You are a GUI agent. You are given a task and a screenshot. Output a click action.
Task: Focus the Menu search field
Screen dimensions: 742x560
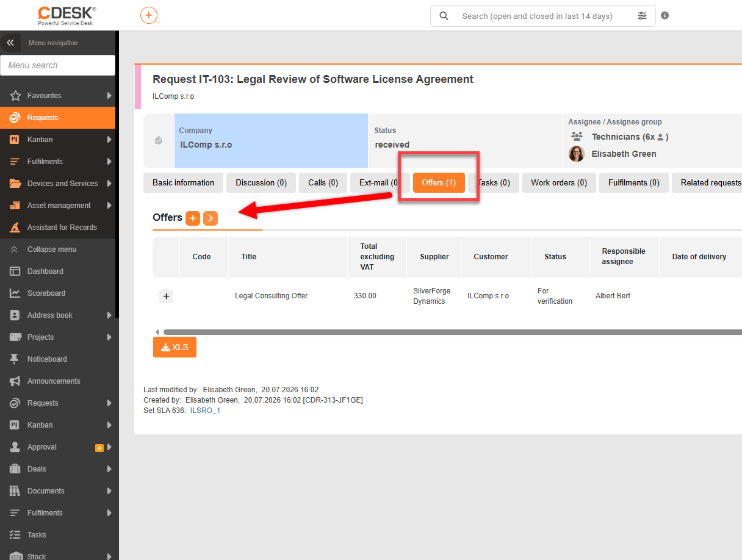coord(57,65)
